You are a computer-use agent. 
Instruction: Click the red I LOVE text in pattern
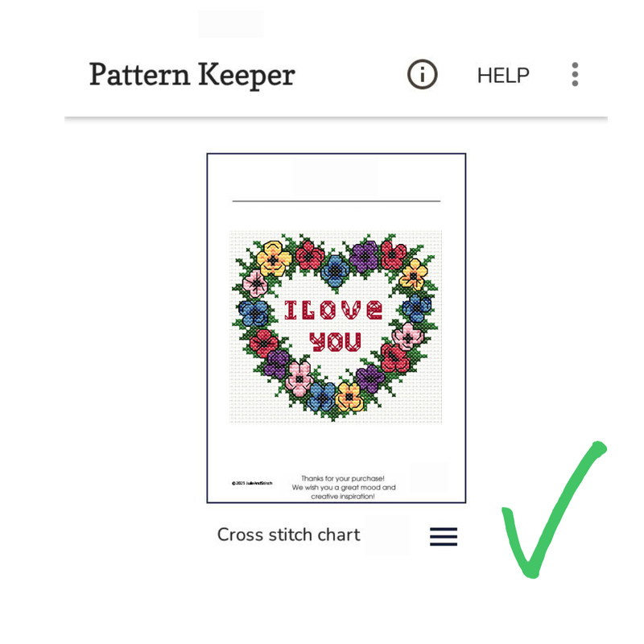[x=333, y=310]
